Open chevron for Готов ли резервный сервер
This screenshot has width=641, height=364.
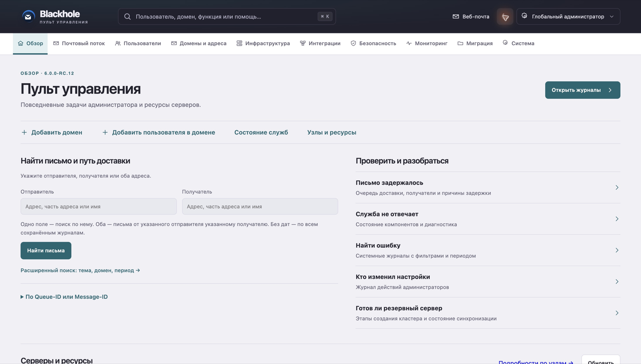[617, 313]
